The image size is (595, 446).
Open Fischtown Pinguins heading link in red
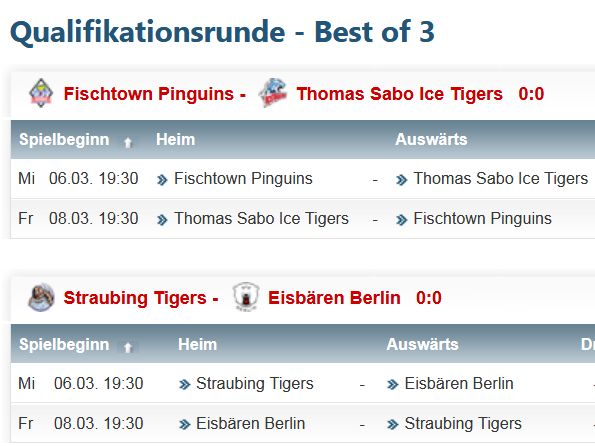pyautogui.click(x=148, y=94)
